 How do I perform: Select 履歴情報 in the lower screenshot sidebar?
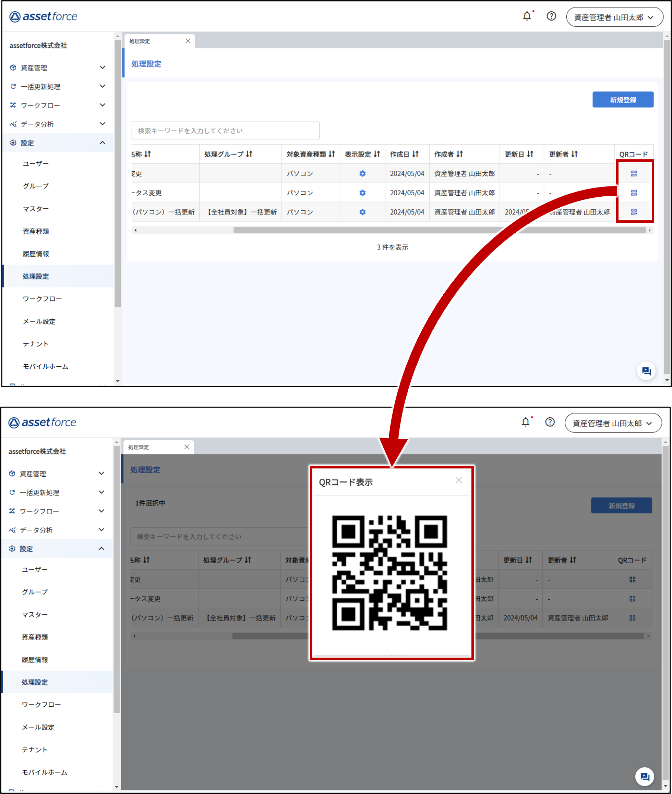35,660
